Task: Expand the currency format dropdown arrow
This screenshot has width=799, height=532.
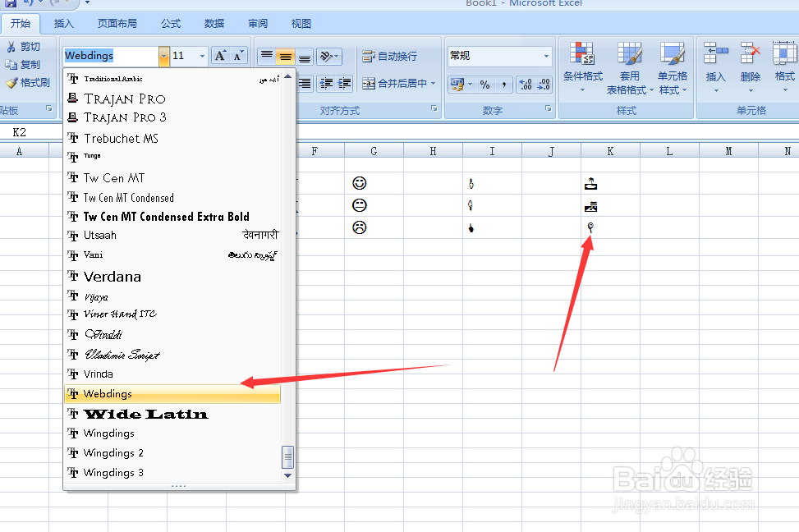Action: [x=470, y=84]
